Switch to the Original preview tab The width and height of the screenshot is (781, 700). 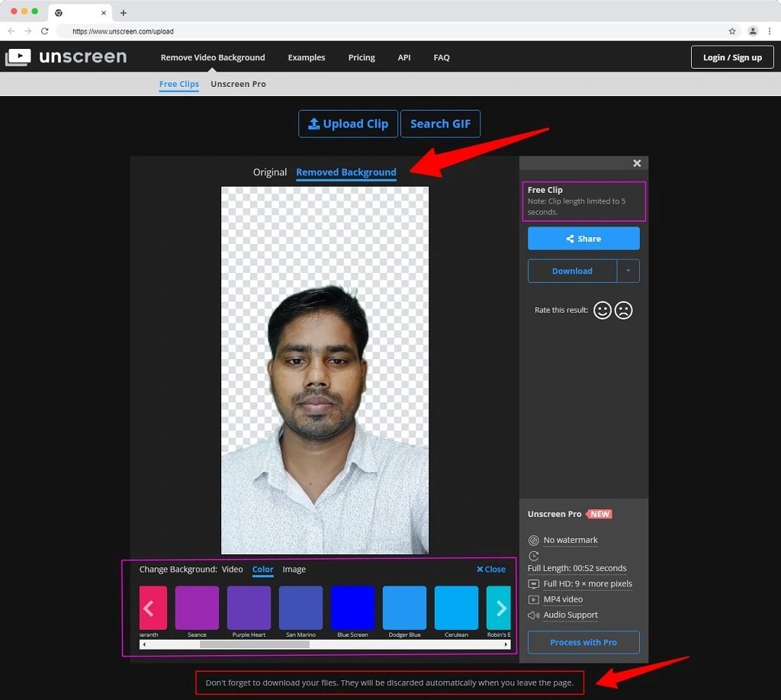pyautogui.click(x=270, y=172)
